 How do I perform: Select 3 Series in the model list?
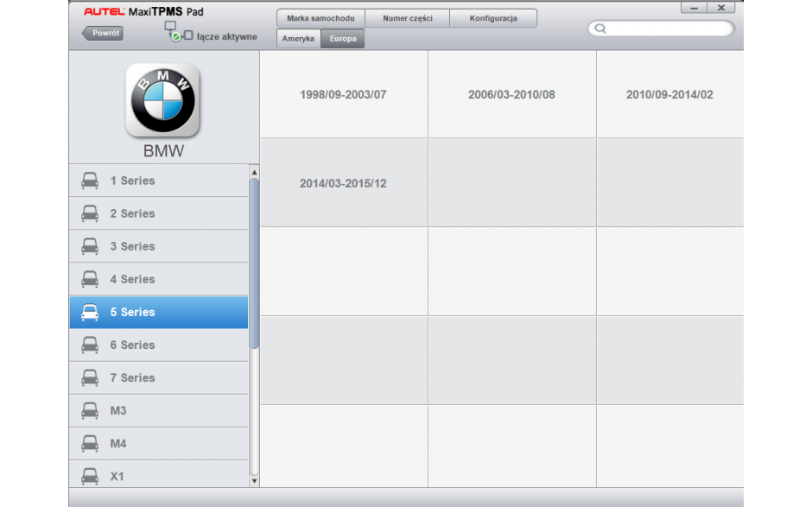pos(158,246)
